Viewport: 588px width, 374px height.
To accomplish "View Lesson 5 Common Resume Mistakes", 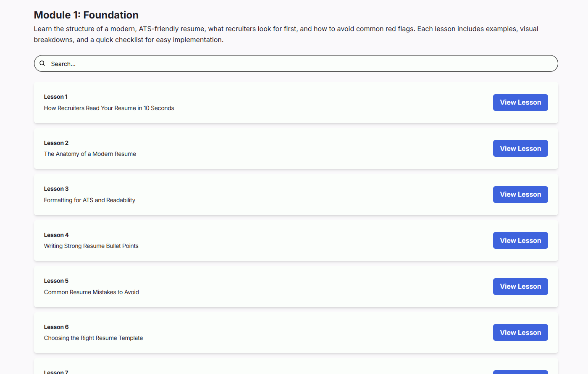I will 520,287.
